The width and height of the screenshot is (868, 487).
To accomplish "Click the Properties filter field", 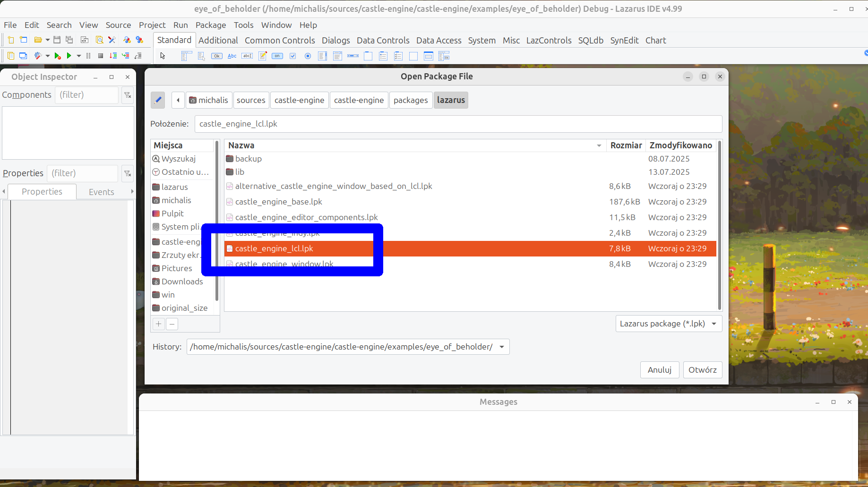I will [83, 173].
